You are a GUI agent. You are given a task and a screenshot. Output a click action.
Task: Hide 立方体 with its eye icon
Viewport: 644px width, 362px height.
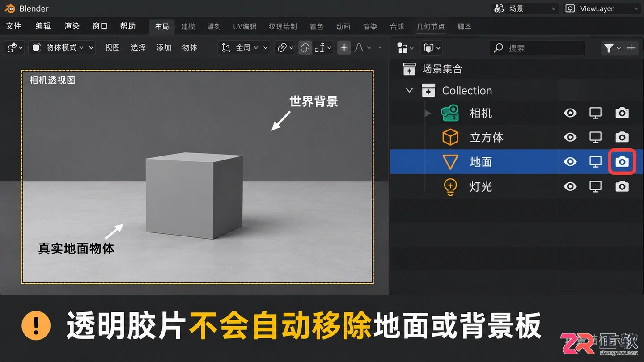(570, 137)
